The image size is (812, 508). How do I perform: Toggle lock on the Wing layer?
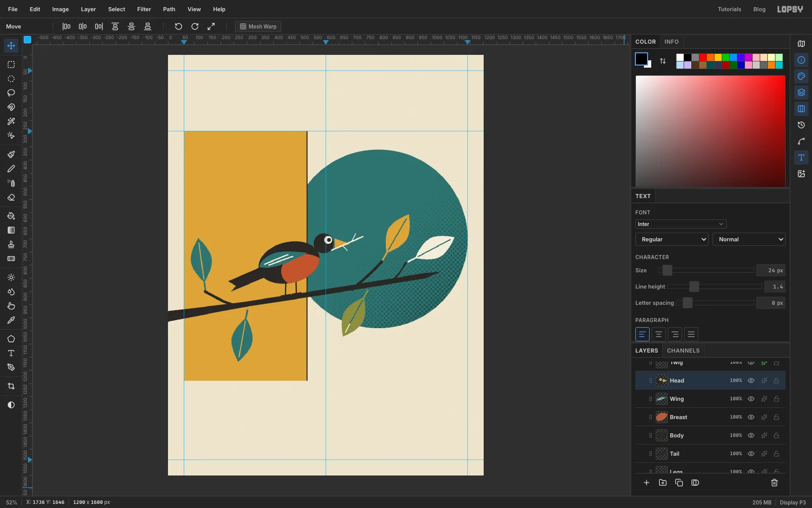tap(776, 399)
